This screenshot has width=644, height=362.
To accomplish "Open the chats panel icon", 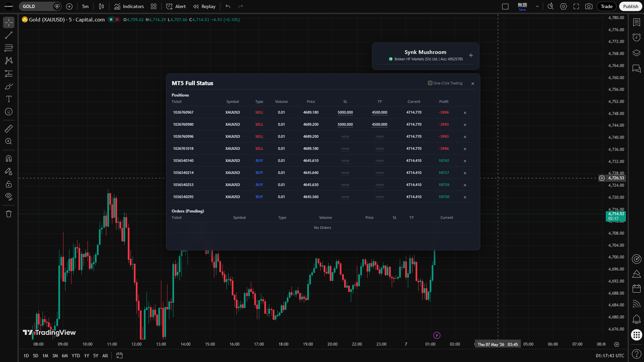I will [x=636, y=69].
